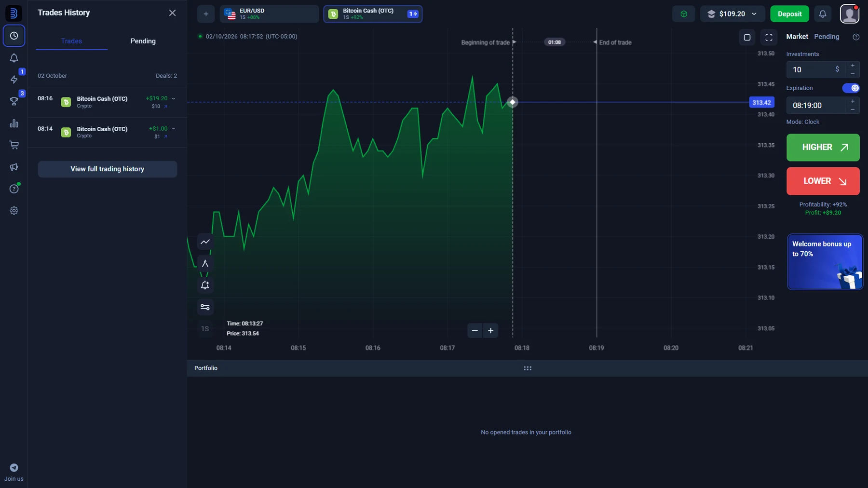Click View full trading history
This screenshot has width=868, height=488.
coord(108,169)
